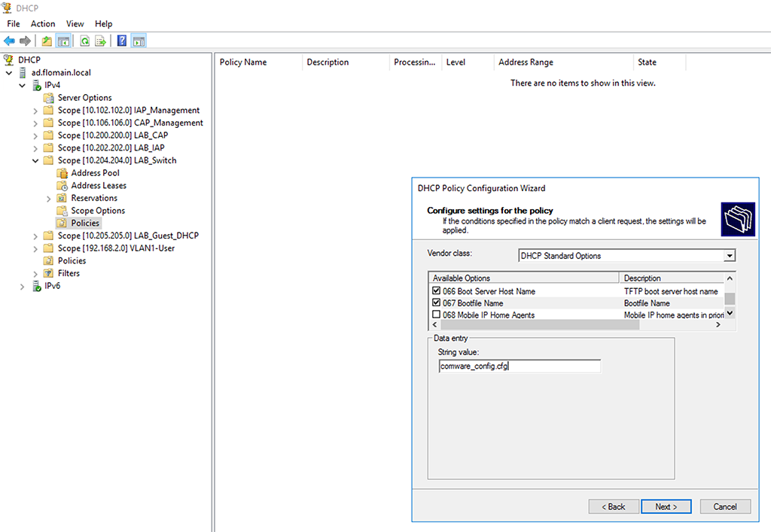Uncheck option 067 Bootfile Name

tap(437, 302)
